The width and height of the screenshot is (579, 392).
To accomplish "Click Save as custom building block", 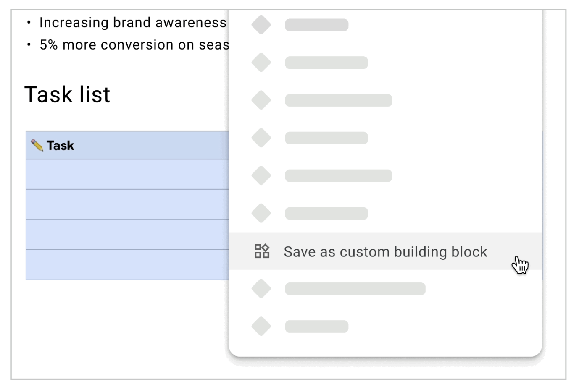I will coord(385,251).
